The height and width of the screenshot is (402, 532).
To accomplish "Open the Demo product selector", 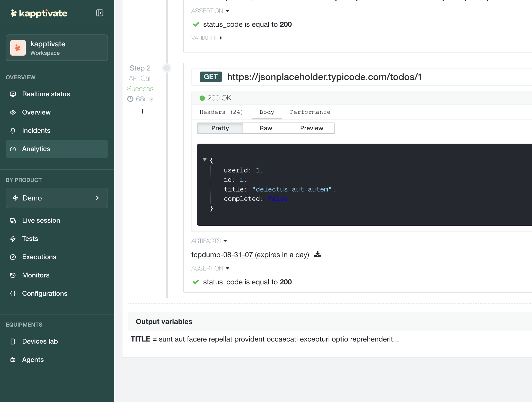I will tap(57, 198).
